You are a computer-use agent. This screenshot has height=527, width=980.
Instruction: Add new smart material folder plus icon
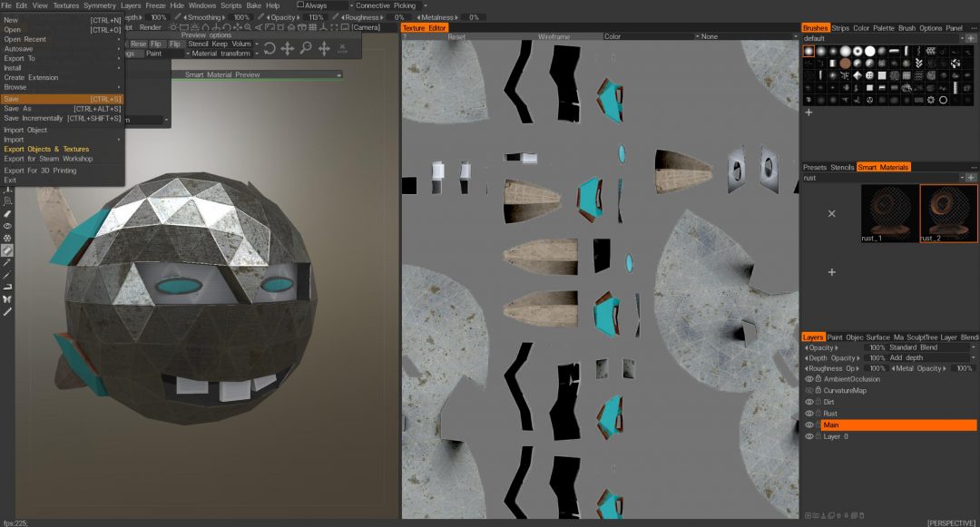coord(971,178)
